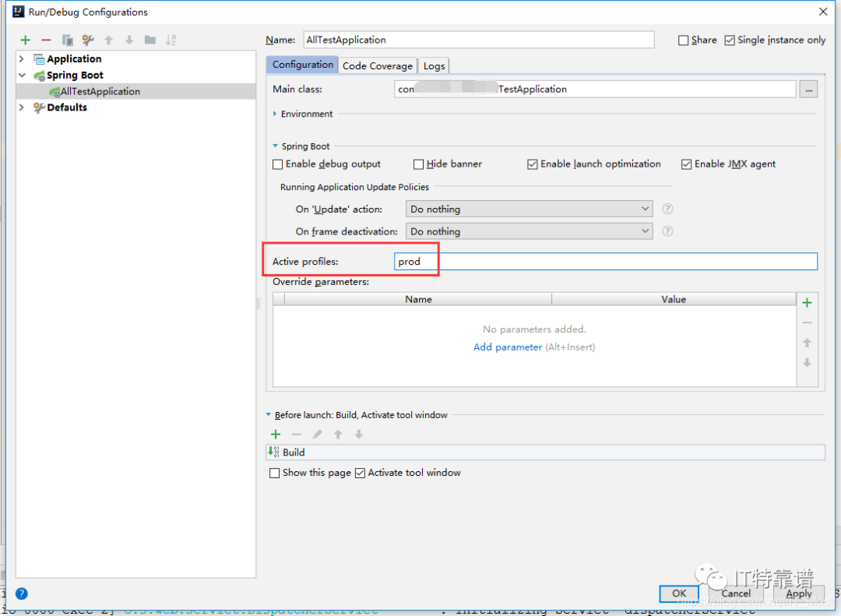The image size is (841, 616).
Task: Create a new folder for configurations
Action: (150, 40)
